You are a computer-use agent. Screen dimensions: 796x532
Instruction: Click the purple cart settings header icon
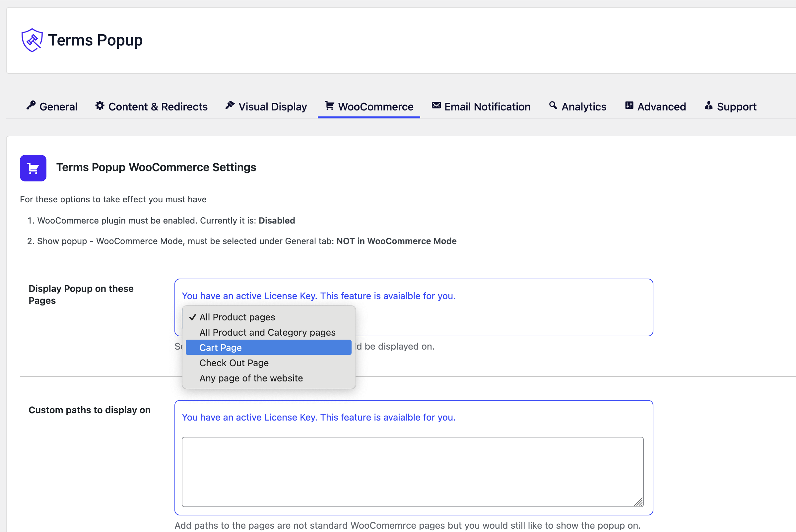point(33,168)
